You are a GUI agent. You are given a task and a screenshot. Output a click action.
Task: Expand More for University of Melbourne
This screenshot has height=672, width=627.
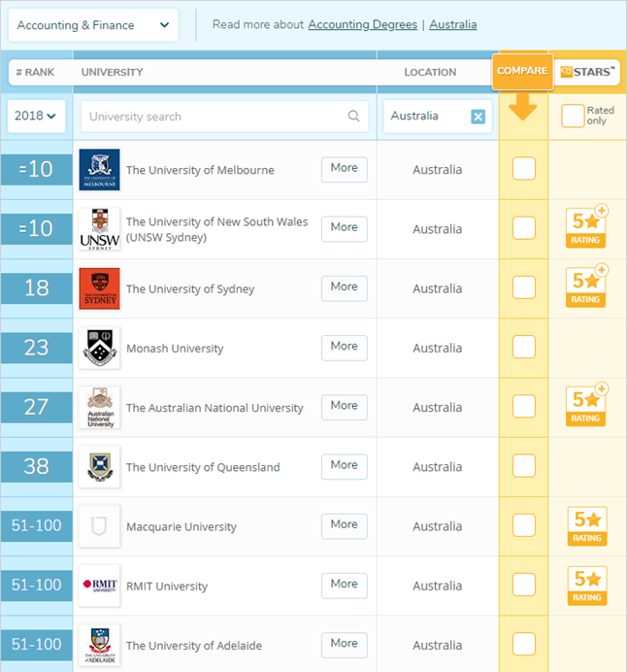point(345,168)
